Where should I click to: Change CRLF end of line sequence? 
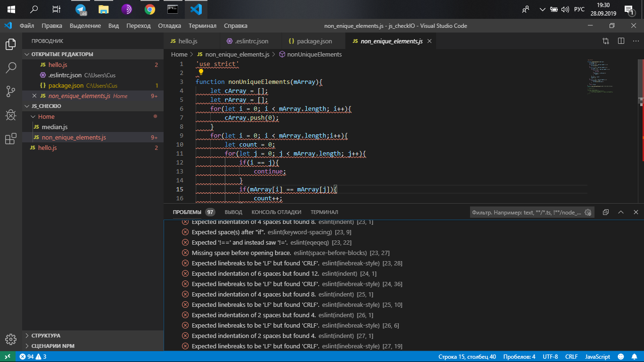click(571, 357)
